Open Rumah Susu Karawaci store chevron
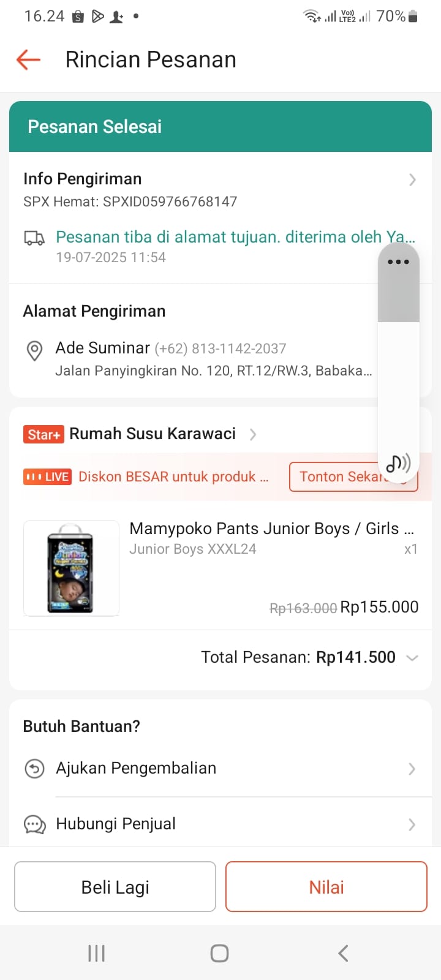The width and height of the screenshot is (441, 980). point(253,434)
